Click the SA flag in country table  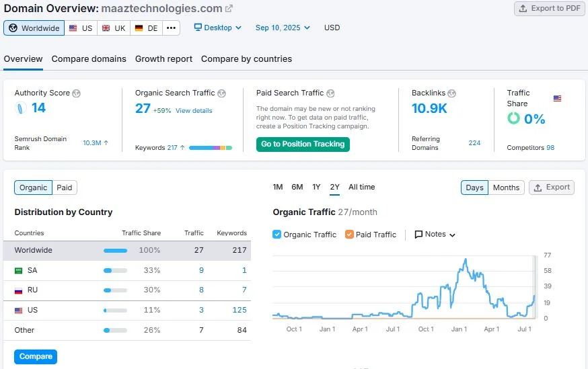[18, 270]
